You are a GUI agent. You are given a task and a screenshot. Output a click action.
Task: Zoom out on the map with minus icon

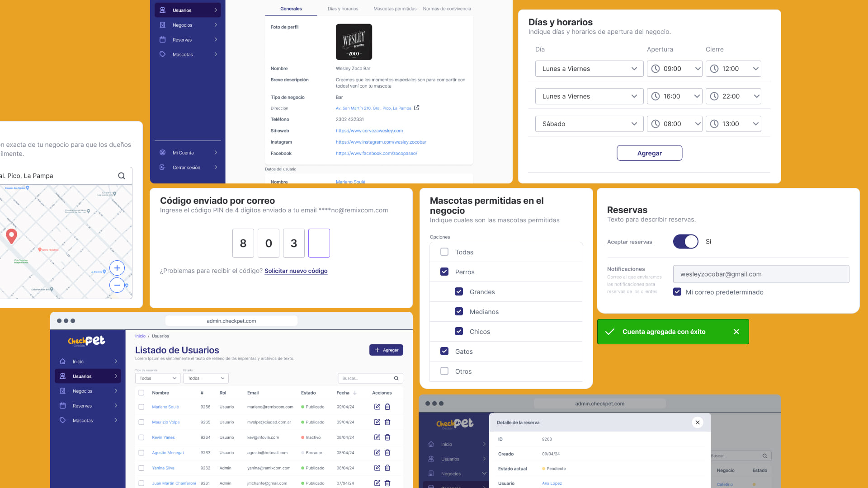pyautogui.click(x=117, y=285)
